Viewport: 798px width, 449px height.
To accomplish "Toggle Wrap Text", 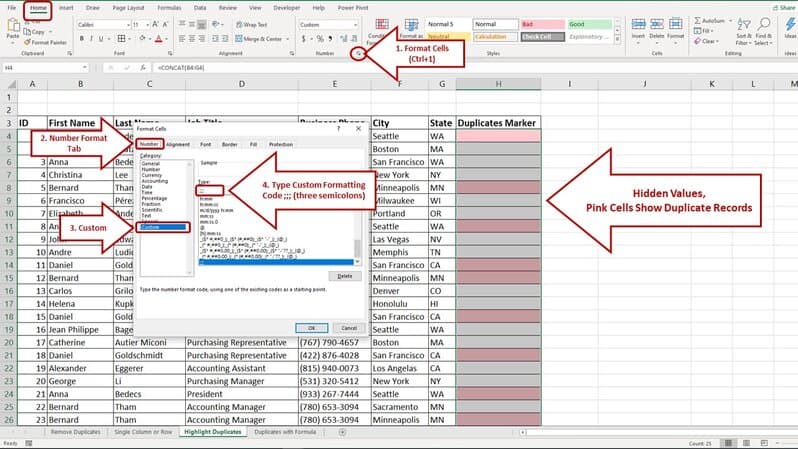I will tap(251, 24).
